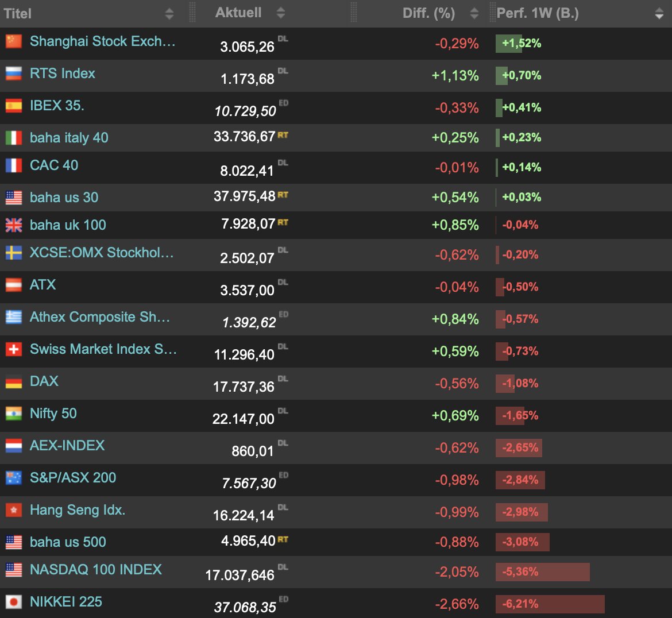Viewport: 672px width, 618px height.
Task: Select the price 17.737,36 in the DAX row
Action: [x=244, y=387]
